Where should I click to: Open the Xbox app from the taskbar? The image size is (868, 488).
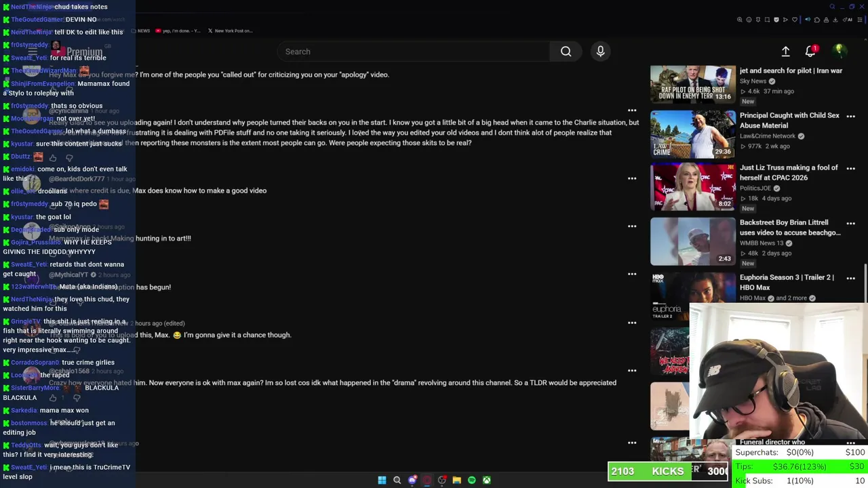point(487,480)
